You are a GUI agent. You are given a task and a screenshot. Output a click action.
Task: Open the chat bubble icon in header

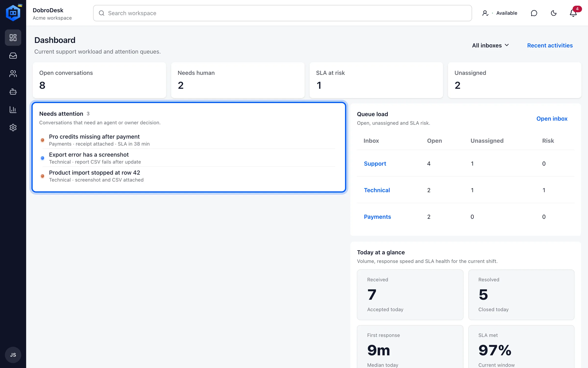click(x=534, y=13)
